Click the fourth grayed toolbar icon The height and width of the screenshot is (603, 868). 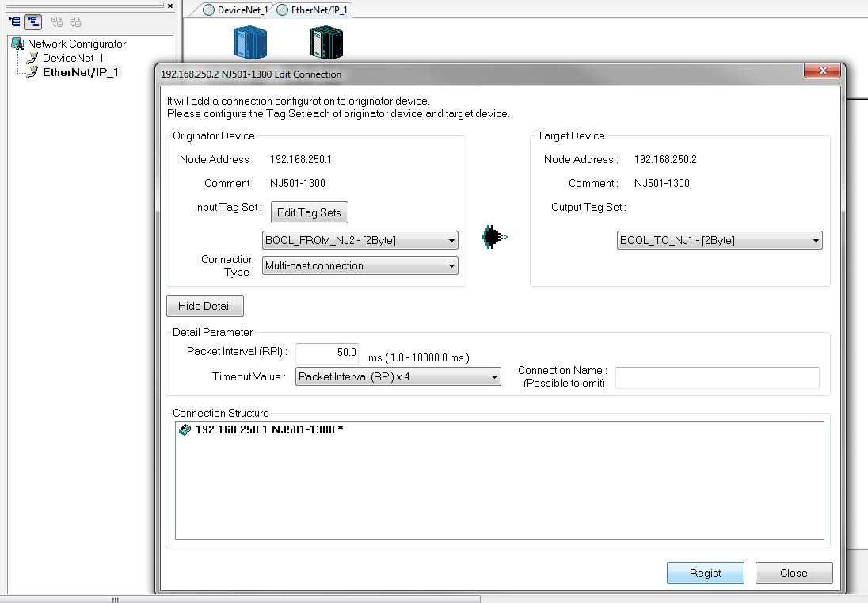tap(75, 22)
